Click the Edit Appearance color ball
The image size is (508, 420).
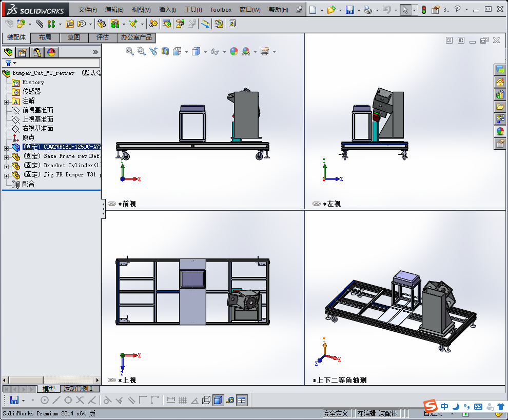click(233, 51)
